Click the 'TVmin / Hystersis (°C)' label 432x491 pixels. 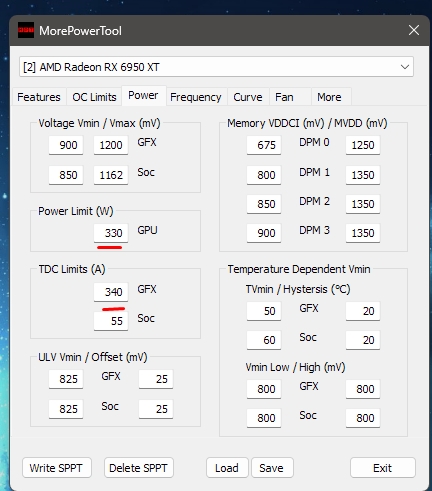tap(298, 289)
